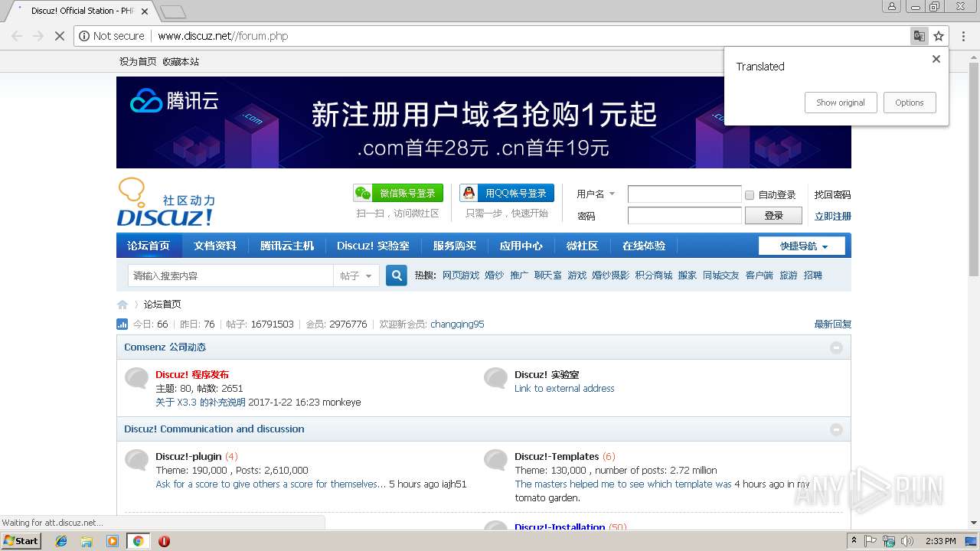Tick the 自动登录 checkbox

pos(750,195)
